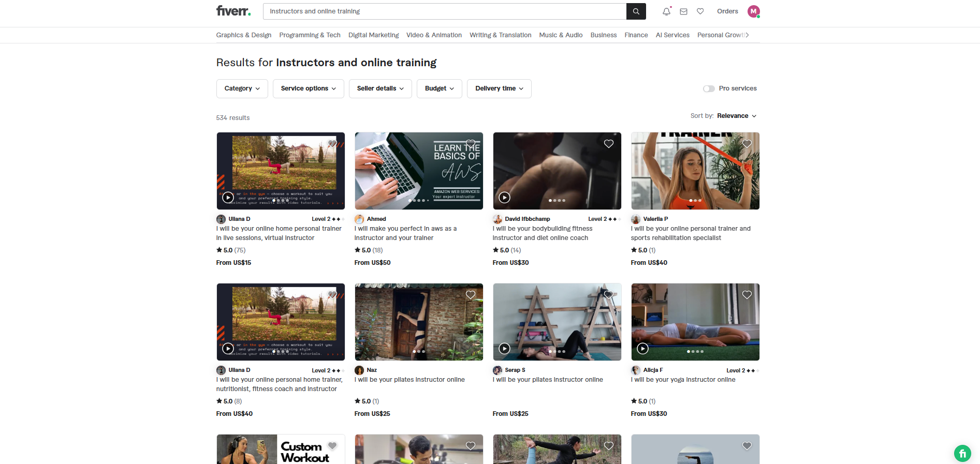Play video on Alicja F yoga gig

[x=642, y=349]
